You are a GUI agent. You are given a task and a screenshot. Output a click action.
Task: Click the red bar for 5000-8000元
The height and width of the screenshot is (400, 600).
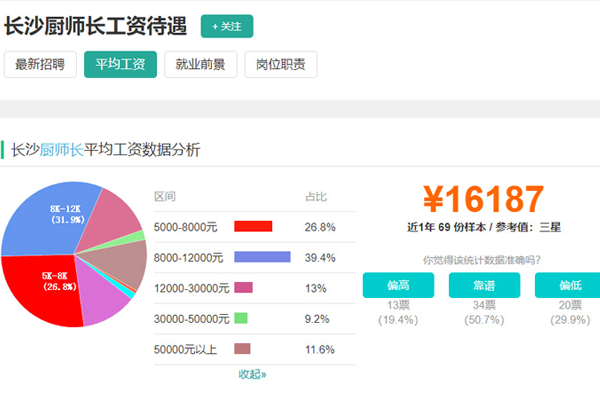coord(253,226)
